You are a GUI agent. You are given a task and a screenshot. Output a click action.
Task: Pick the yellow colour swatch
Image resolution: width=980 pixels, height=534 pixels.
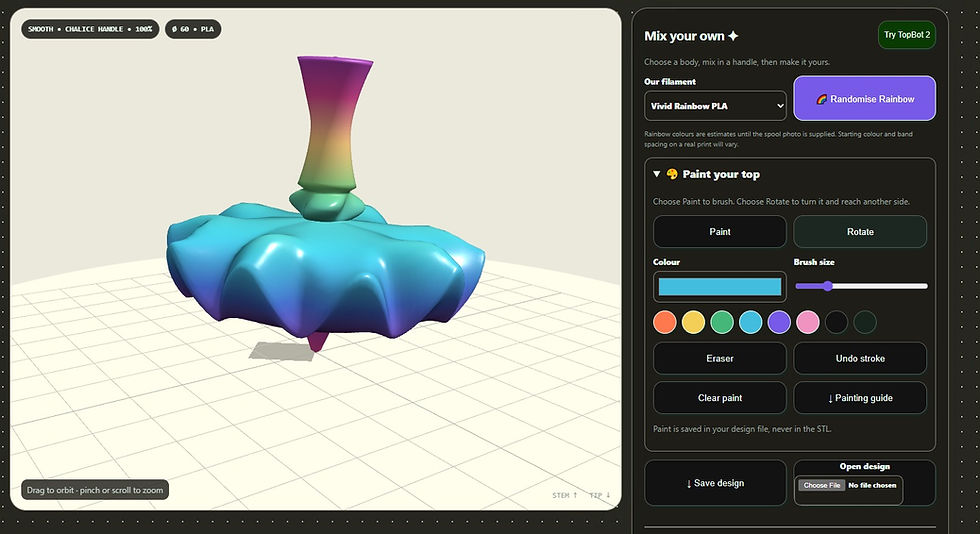tap(693, 322)
